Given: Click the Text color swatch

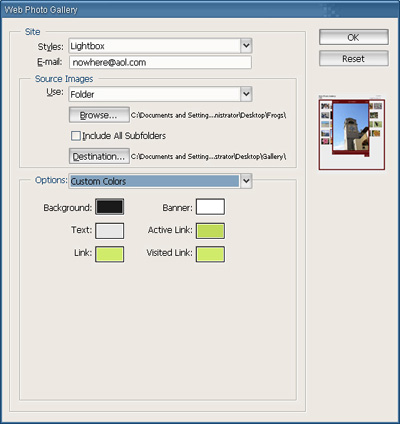Looking at the screenshot, I should (110, 231).
